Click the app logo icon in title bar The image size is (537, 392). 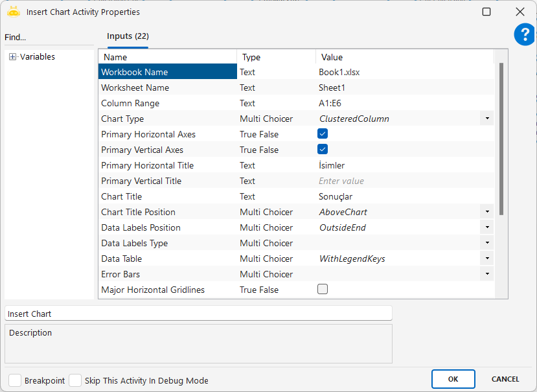[14, 12]
